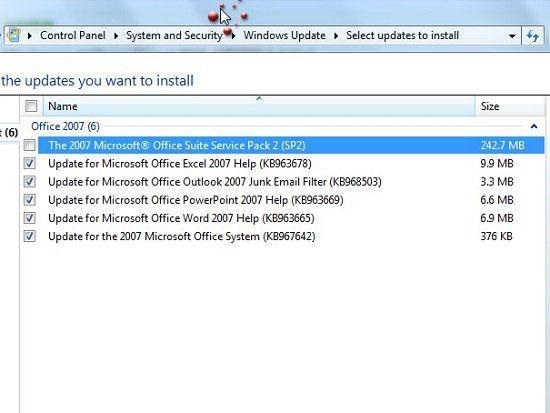Go to Control Panel breadcrumb
Image resolution: width=550 pixels, height=413 pixels.
(x=73, y=35)
